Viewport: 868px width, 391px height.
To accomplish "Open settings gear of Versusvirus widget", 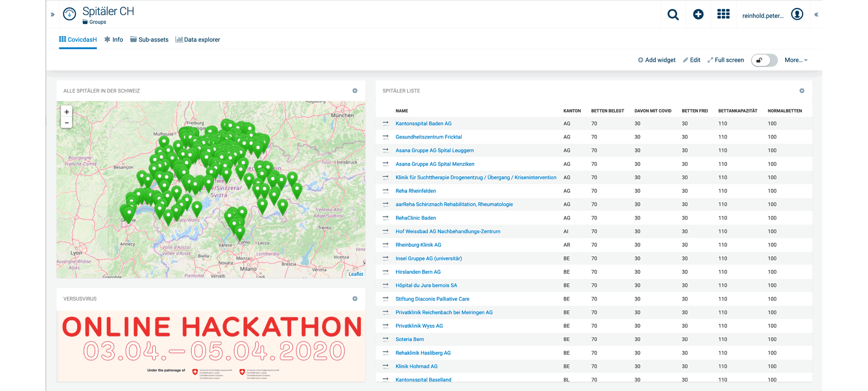I will pos(355,299).
